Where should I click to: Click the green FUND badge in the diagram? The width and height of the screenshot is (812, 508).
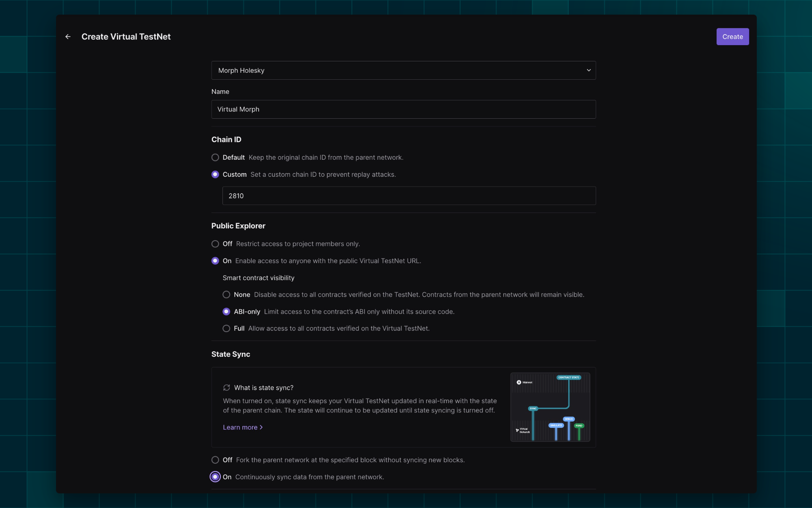(x=579, y=426)
